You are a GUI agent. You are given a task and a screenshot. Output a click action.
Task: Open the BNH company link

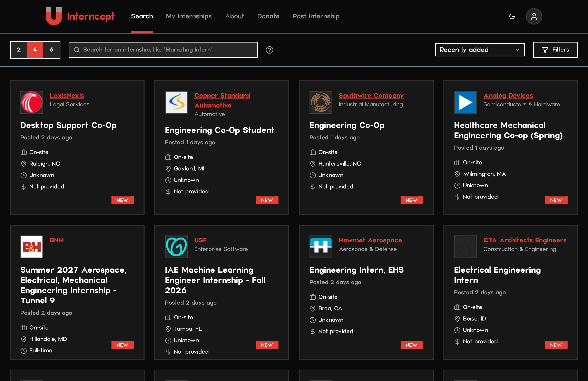56,240
